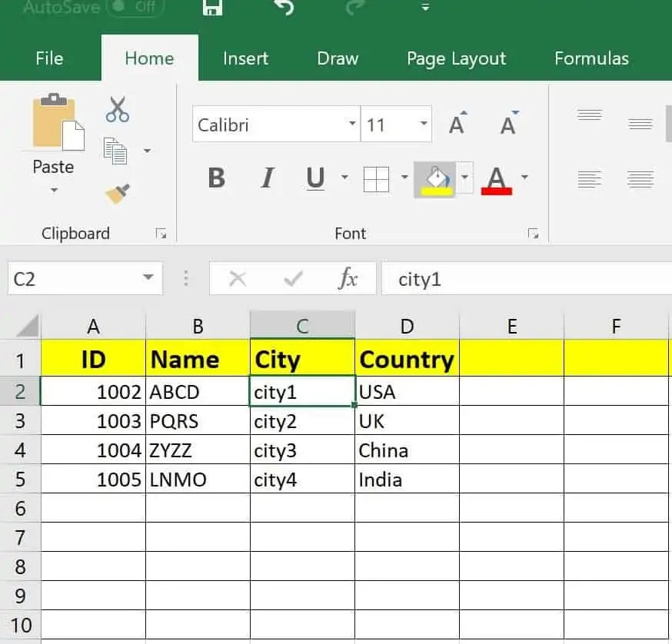This screenshot has height=644, width=672.
Task: Apply cell borders icon
Action: 376,179
